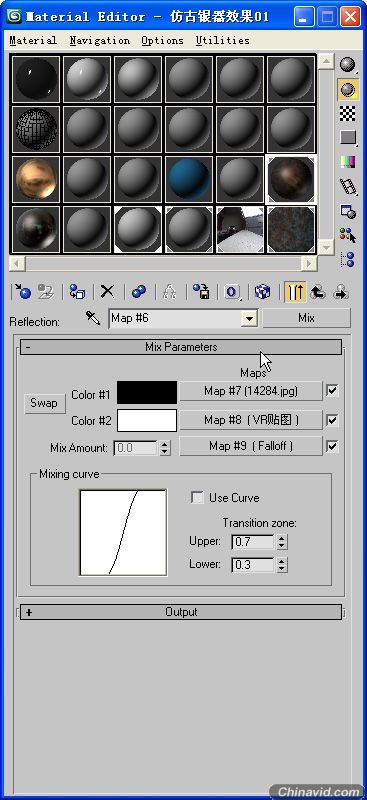Open the Navigation menu
The height and width of the screenshot is (800, 367).
point(100,40)
